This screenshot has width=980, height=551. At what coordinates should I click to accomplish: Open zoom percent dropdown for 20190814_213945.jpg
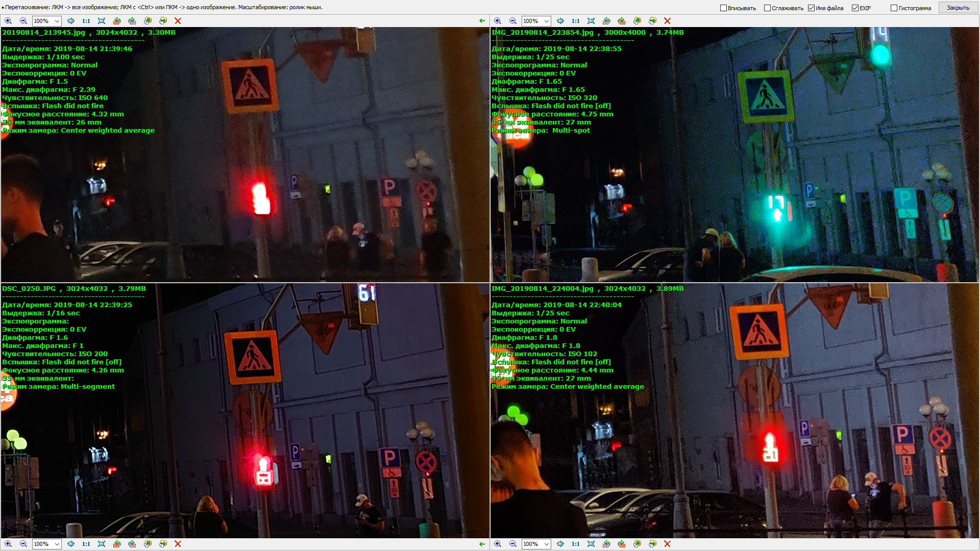pyautogui.click(x=57, y=21)
